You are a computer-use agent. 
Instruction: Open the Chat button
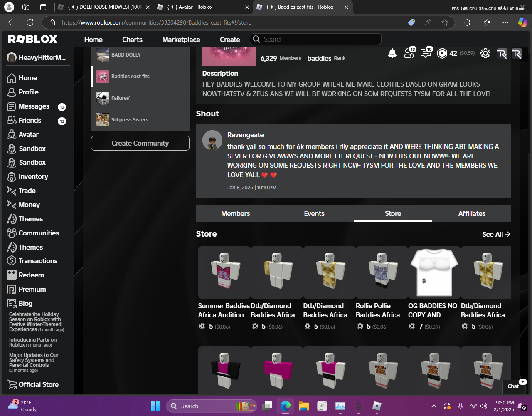513,386
